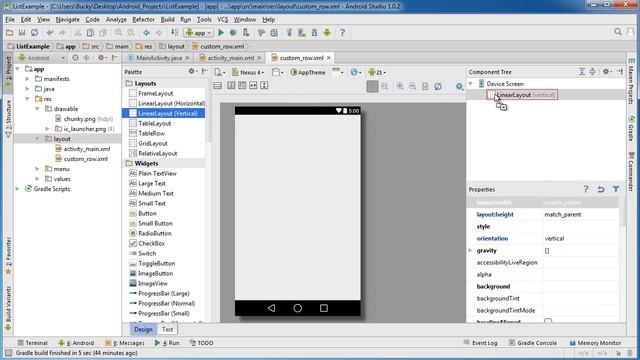Click the Undo arrow in main toolbar

(50, 33)
